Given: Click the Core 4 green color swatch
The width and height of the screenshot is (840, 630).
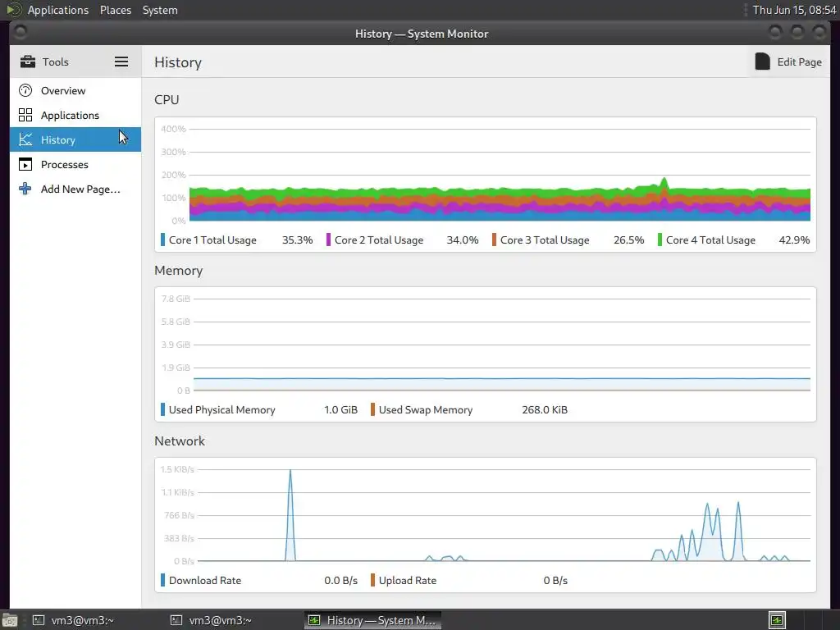Looking at the screenshot, I should pos(660,240).
